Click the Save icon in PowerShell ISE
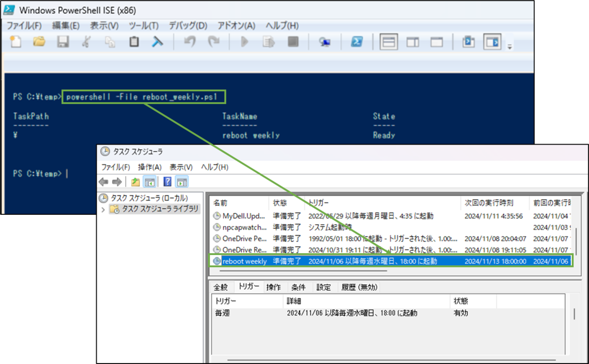The height and width of the screenshot is (364, 589). pos(62,42)
